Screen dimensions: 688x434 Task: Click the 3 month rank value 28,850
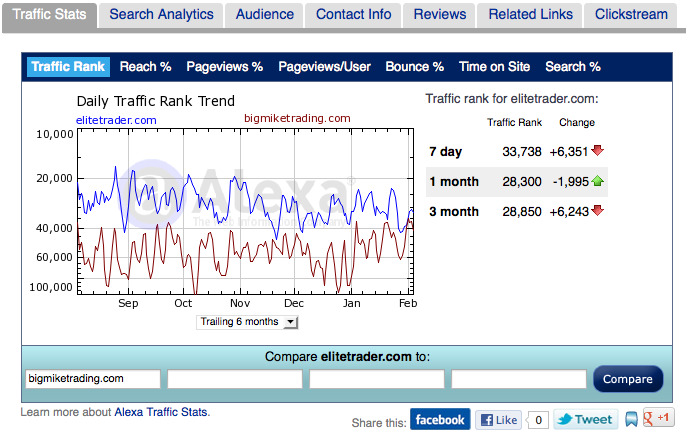click(522, 212)
